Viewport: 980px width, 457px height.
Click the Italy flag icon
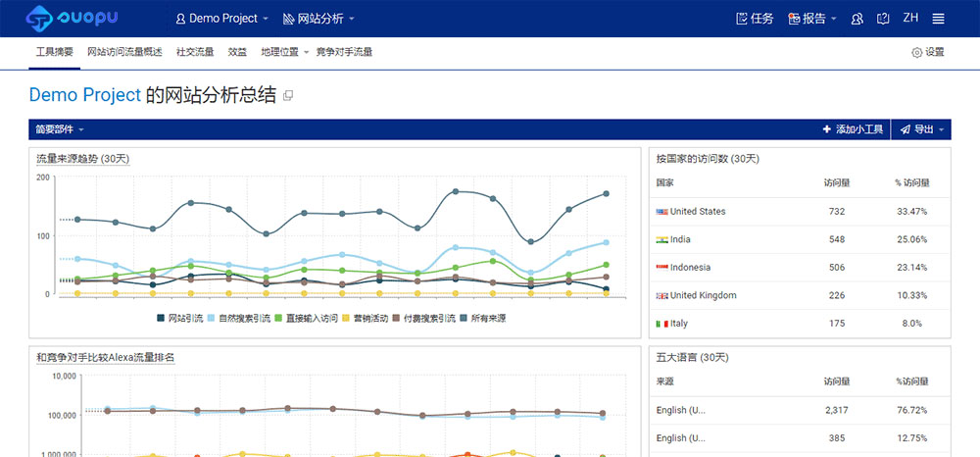pyautogui.click(x=661, y=324)
